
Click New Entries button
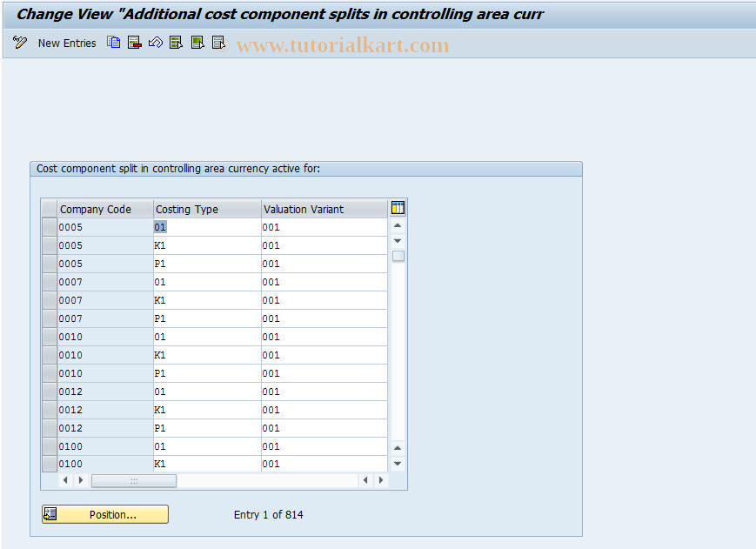67,44
